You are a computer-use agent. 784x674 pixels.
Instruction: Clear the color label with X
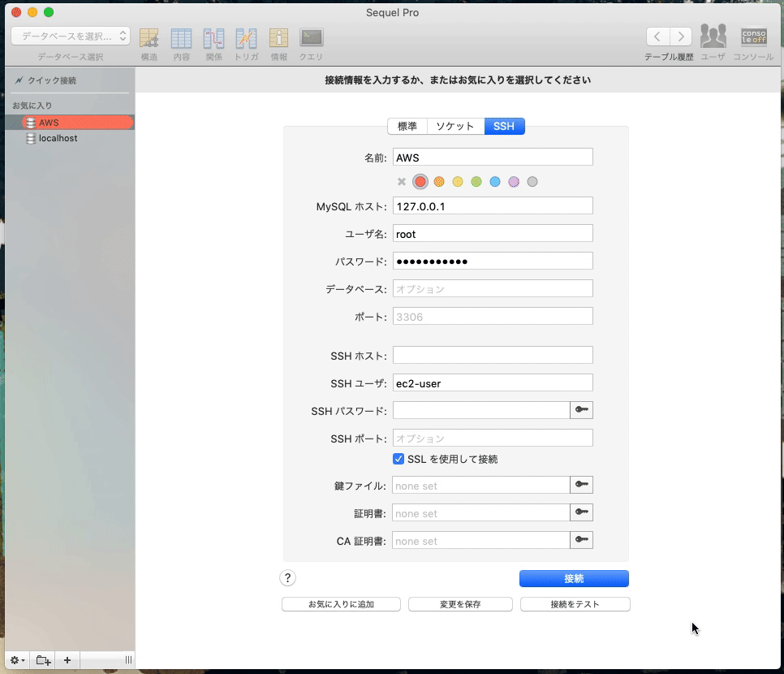(x=402, y=182)
